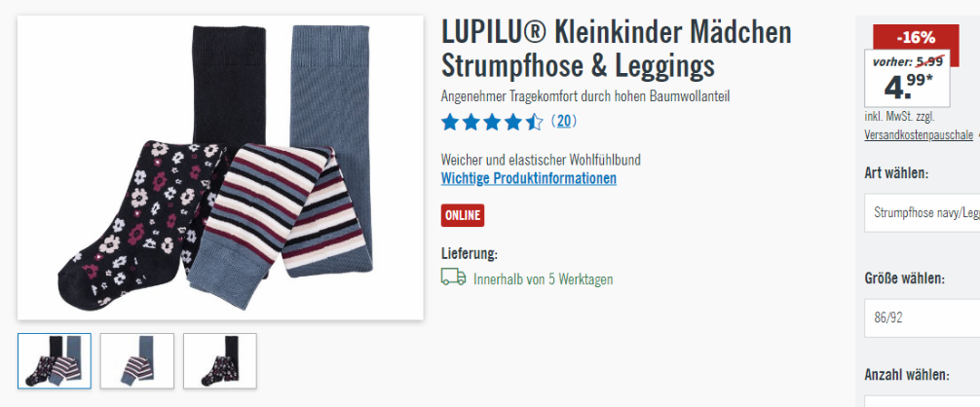
Task: Click the green delivery truck icon
Action: click(453, 277)
